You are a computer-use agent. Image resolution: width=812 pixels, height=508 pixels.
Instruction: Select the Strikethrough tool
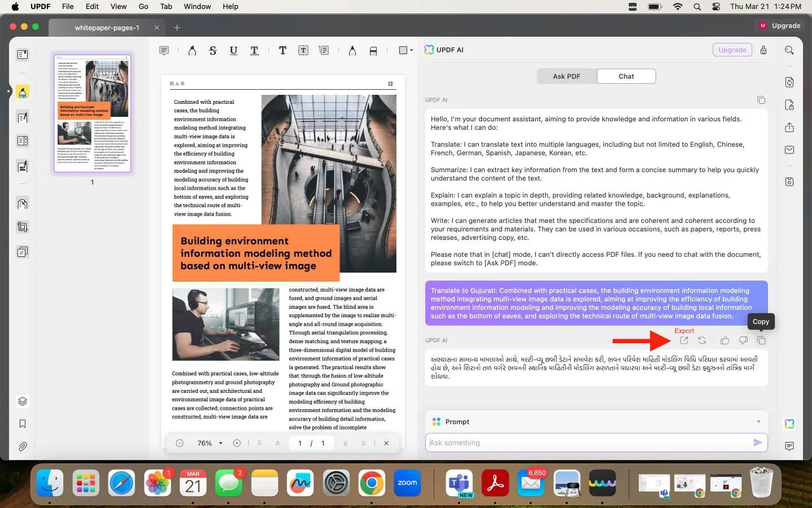pyautogui.click(x=213, y=51)
